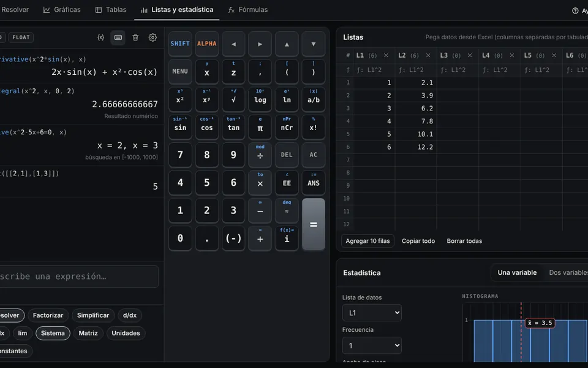The image size is (588, 368).
Task: Toggle the SHIFT modifier key
Action: coord(180,44)
